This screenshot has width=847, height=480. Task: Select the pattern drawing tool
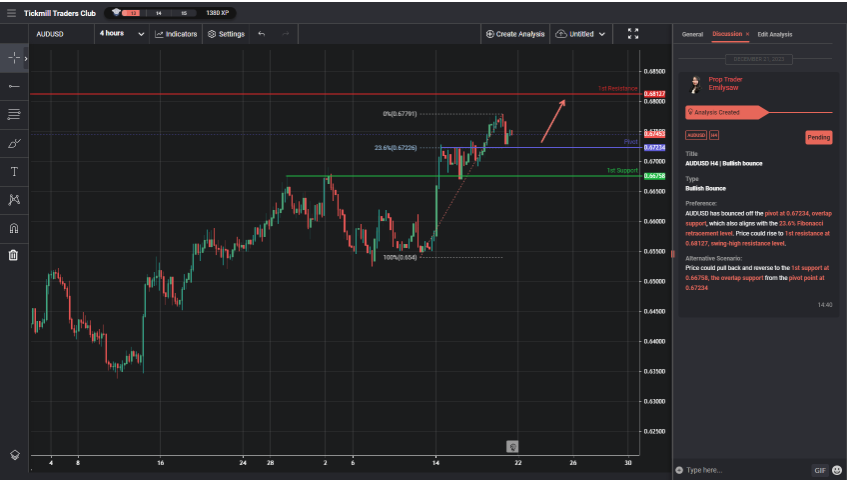click(14, 200)
